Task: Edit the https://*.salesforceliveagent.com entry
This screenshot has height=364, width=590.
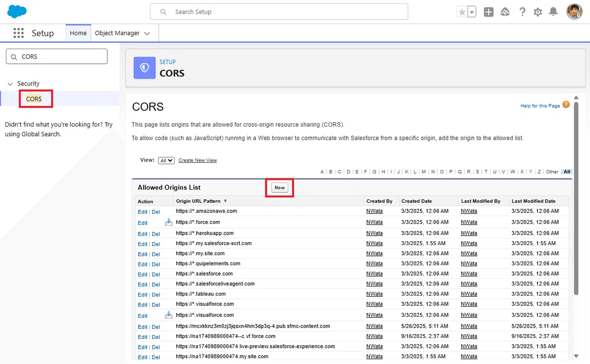Action: click(x=143, y=284)
